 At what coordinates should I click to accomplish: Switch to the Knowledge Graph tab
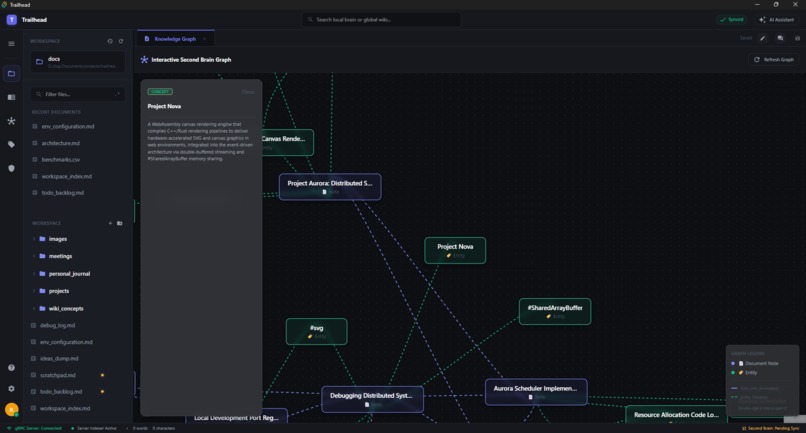pos(175,39)
